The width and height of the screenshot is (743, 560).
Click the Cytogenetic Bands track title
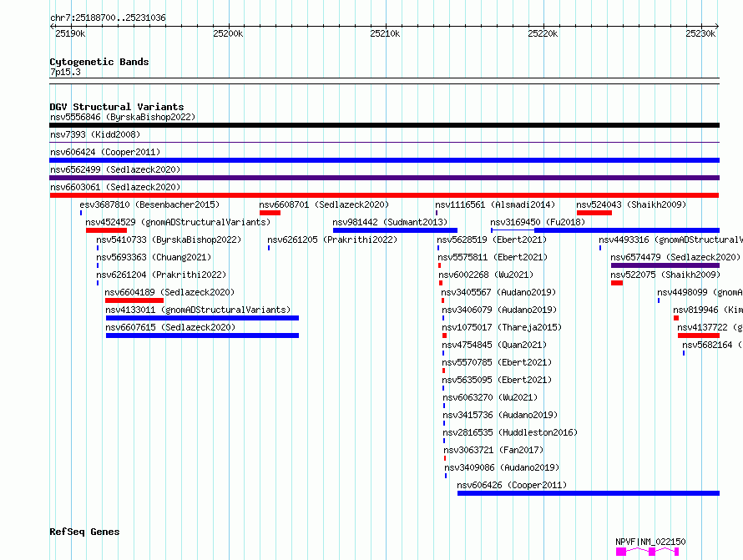click(x=99, y=62)
